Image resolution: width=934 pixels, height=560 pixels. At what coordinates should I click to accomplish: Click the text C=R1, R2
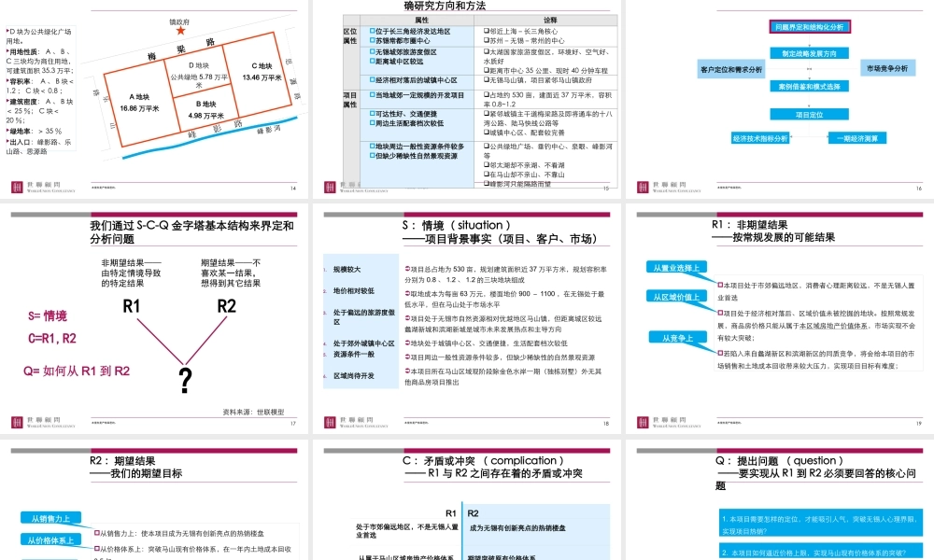coord(51,339)
